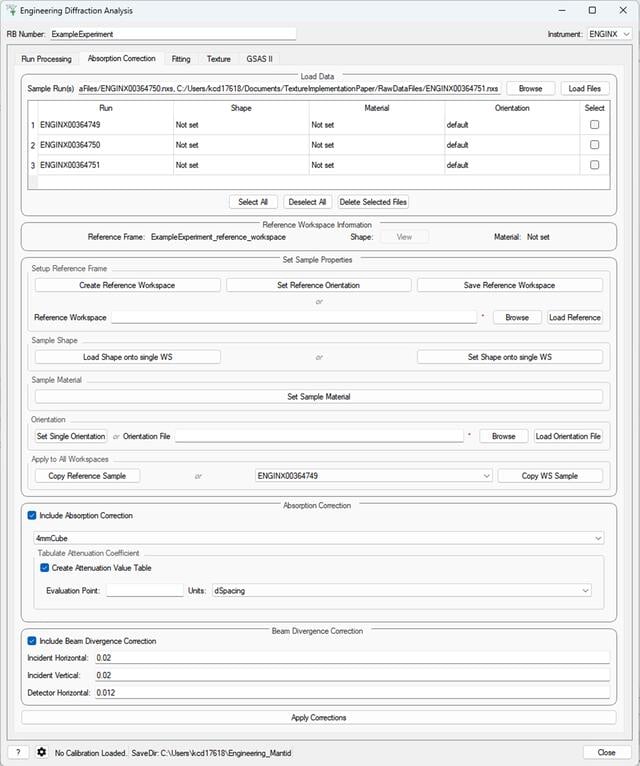
Task: Click Load Orientation File
Action: (x=568, y=436)
